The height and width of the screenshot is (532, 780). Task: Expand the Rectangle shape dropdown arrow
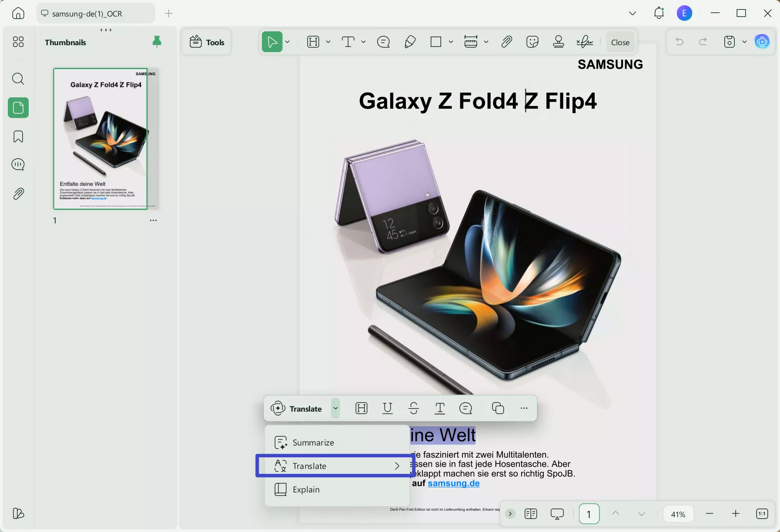[x=451, y=42]
